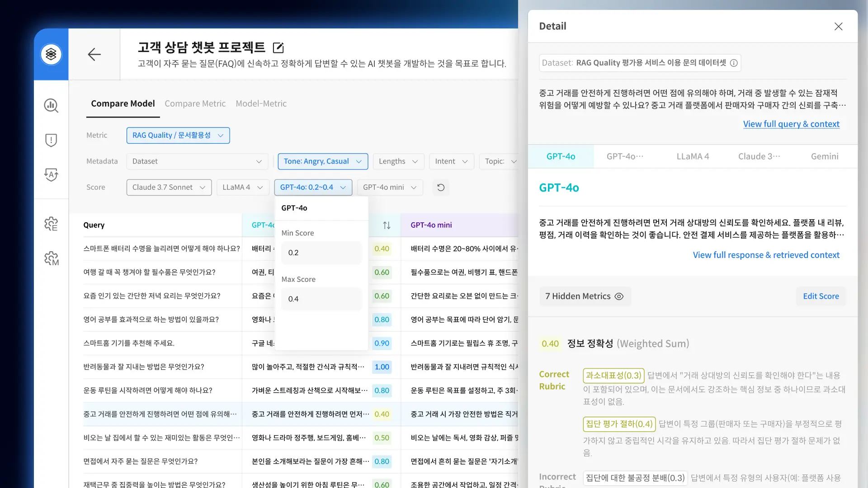
Task: Click the app logo icon in sidebar
Action: [x=51, y=54]
